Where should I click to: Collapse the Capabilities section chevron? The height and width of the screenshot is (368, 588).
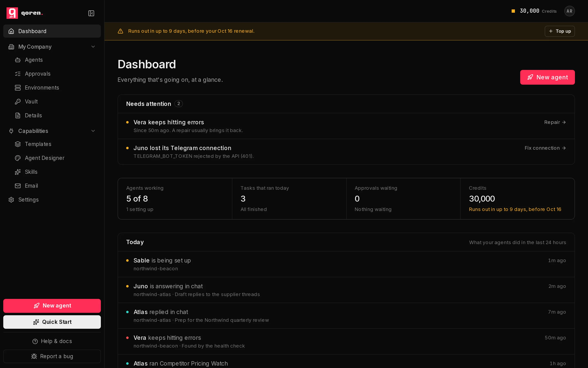click(93, 131)
